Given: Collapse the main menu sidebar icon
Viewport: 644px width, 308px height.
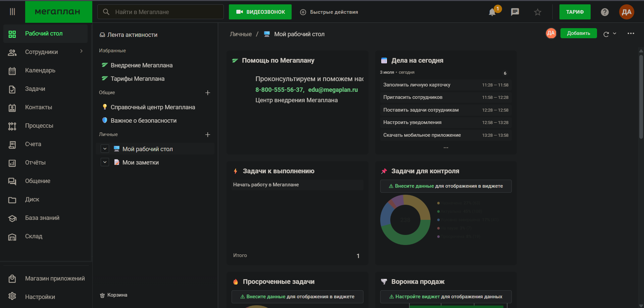Looking at the screenshot, I should 12,12.
